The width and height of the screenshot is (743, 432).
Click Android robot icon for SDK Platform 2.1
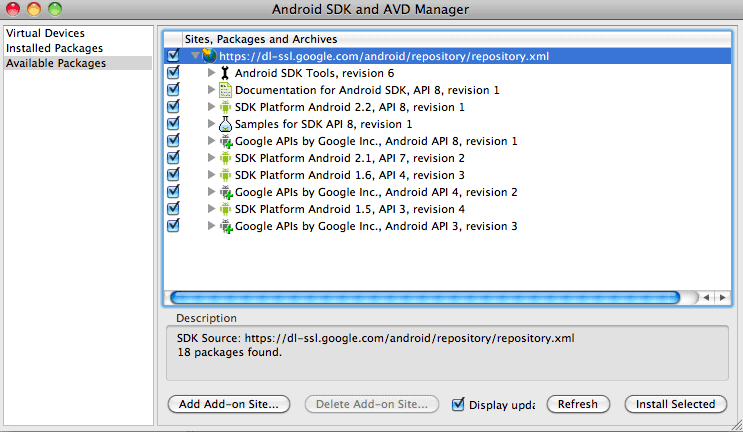tap(226, 158)
